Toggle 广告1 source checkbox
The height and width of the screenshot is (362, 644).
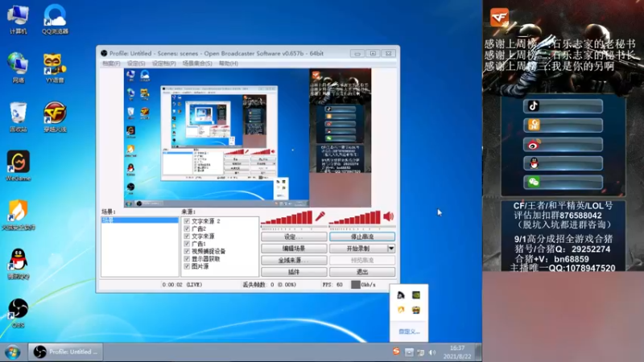click(x=187, y=244)
